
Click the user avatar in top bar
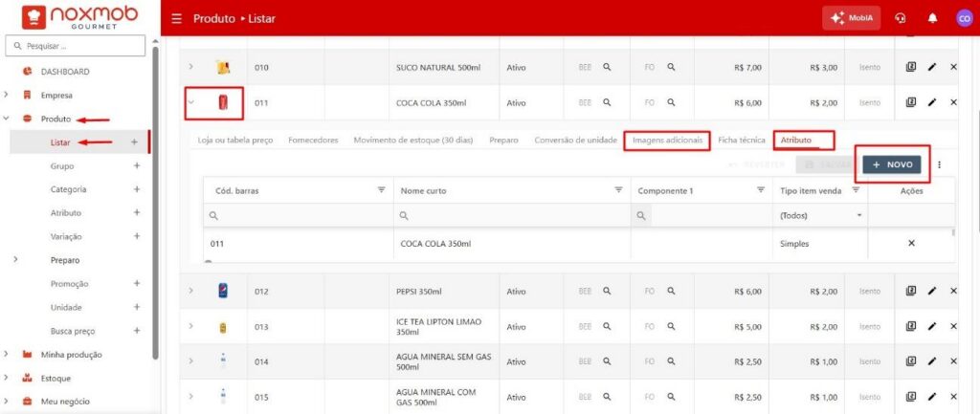click(964, 18)
